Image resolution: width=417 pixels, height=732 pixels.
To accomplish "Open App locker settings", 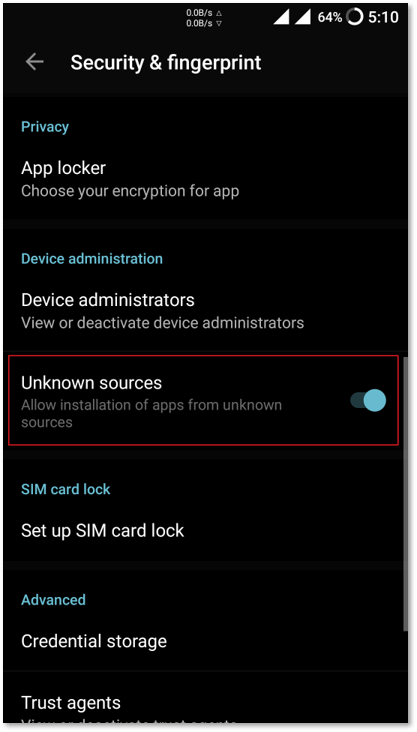I will coord(205,179).
